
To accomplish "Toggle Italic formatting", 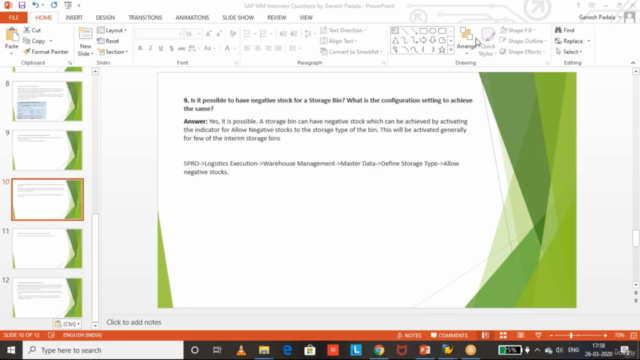I will (150, 48).
